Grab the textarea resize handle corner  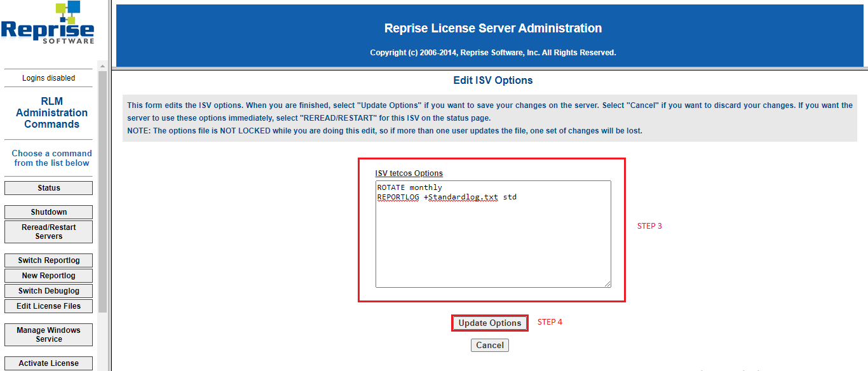(607, 284)
